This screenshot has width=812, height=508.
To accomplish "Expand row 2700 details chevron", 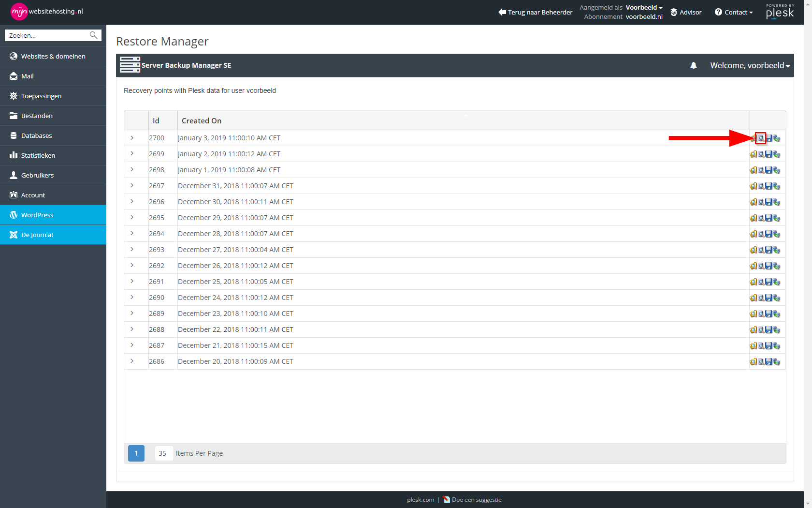I will (132, 138).
